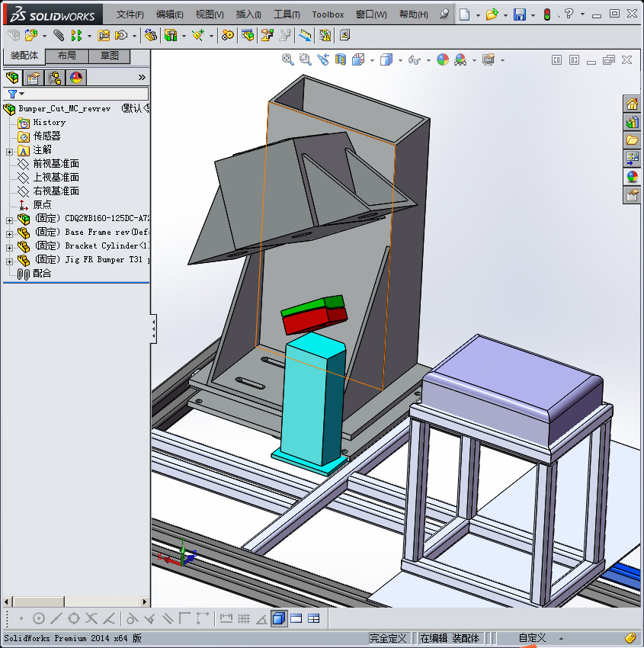
Task: Select the paperclip Mate icon in assembly toolbar
Action: pos(58,35)
